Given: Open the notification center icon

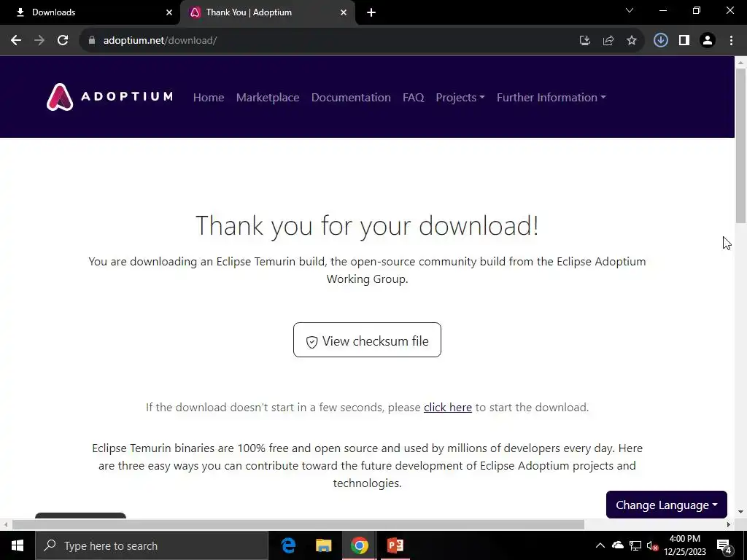Looking at the screenshot, I should pyautogui.click(x=724, y=546).
